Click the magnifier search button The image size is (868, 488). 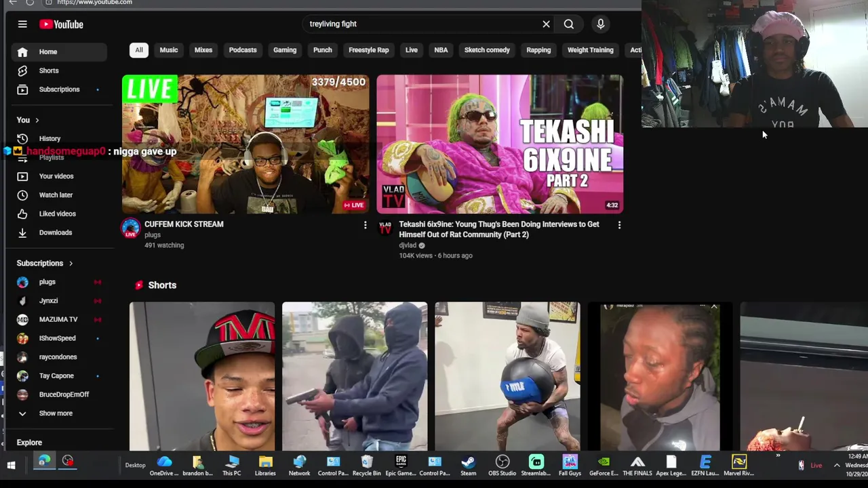pos(569,24)
